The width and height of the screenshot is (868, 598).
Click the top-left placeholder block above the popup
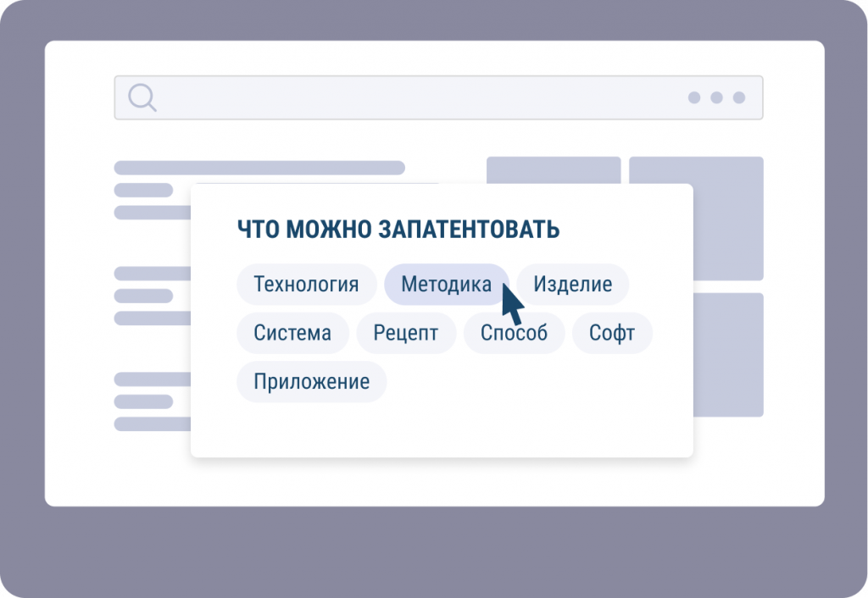pos(553,169)
